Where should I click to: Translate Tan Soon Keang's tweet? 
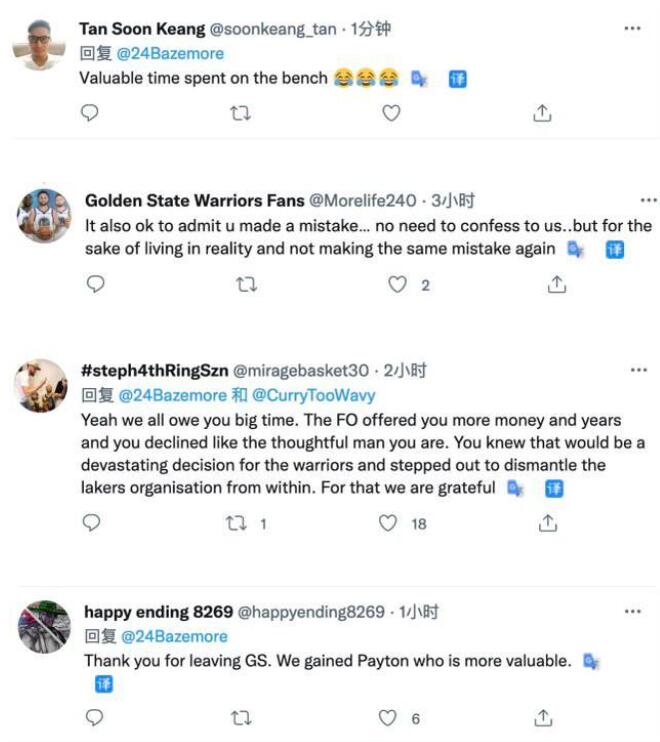pyautogui.click(x=457, y=78)
